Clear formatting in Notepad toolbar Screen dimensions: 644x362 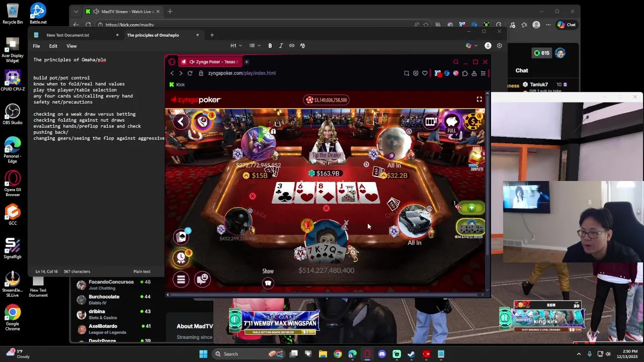(302, 46)
